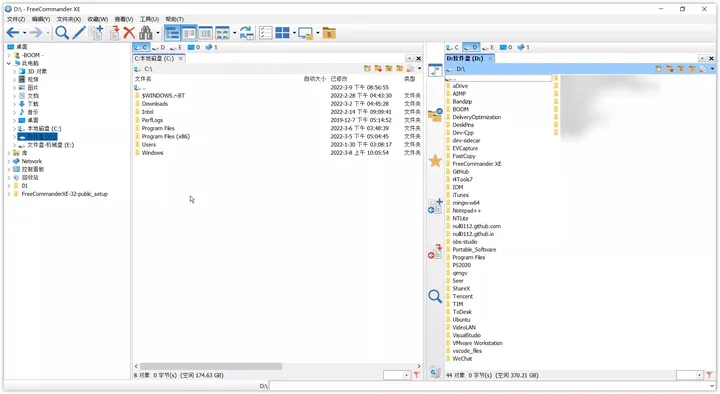Click the red X delete icon

coord(129,33)
